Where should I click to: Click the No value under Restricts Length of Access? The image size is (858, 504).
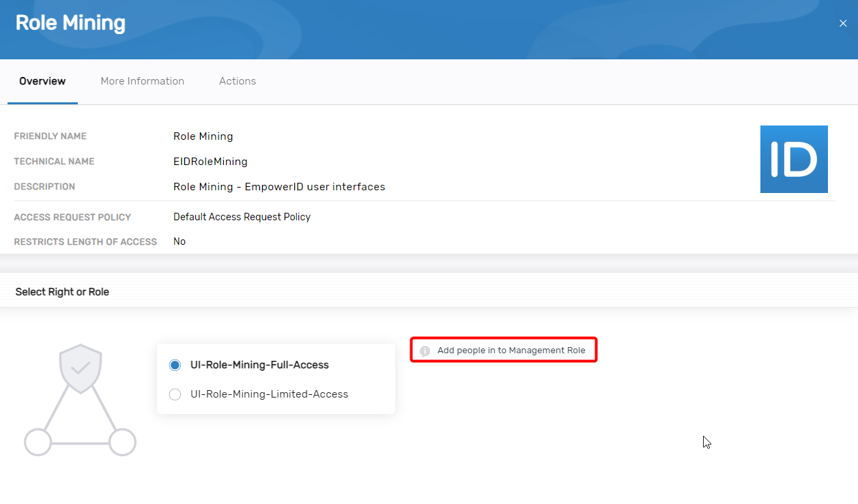click(179, 241)
